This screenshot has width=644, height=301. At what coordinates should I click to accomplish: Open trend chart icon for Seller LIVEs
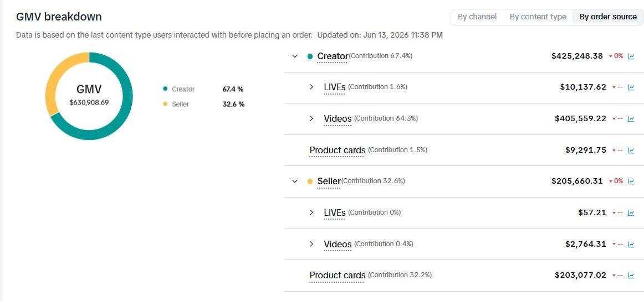pyautogui.click(x=631, y=213)
